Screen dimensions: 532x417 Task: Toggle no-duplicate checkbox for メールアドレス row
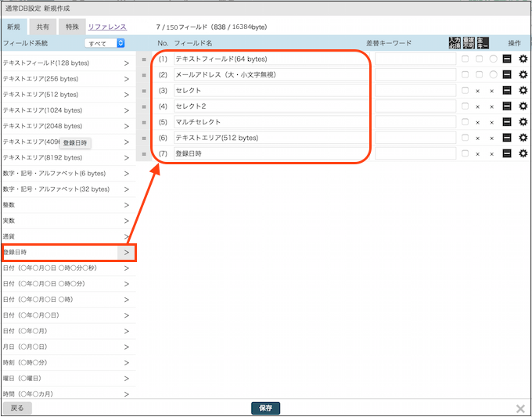(479, 74)
